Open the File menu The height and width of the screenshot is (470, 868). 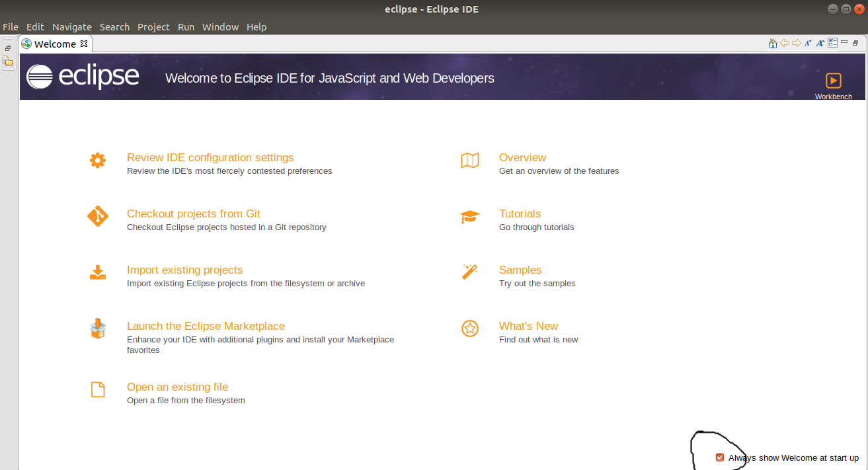[11, 27]
